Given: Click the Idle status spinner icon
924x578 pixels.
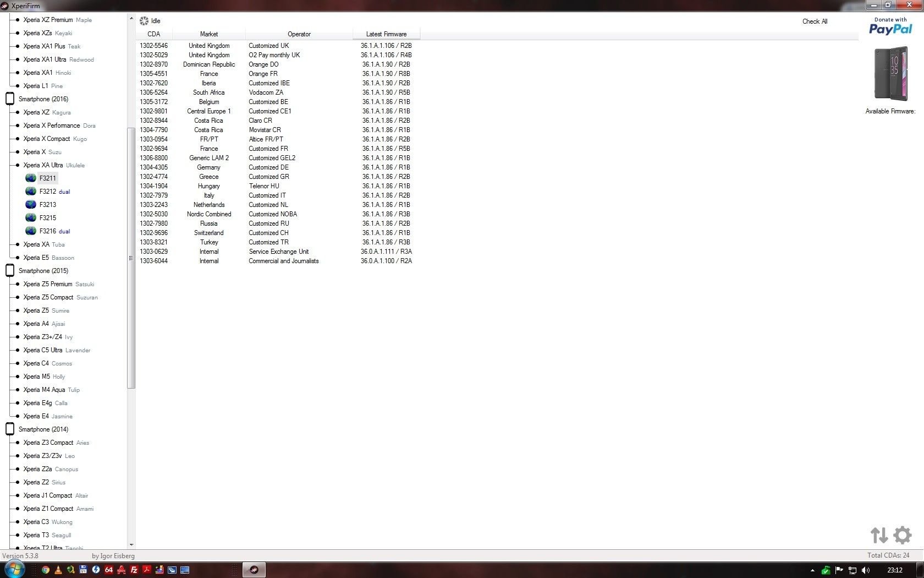Looking at the screenshot, I should coord(144,21).
